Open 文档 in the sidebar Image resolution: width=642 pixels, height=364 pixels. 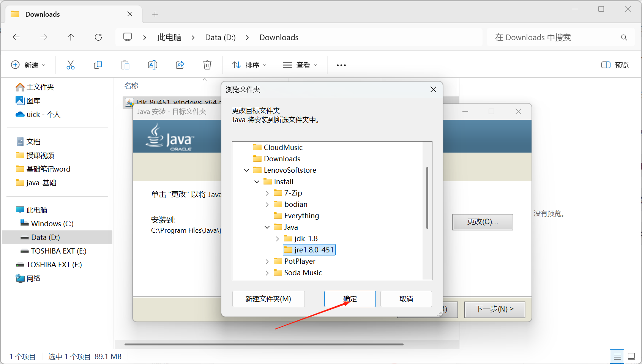coord(28,142)
